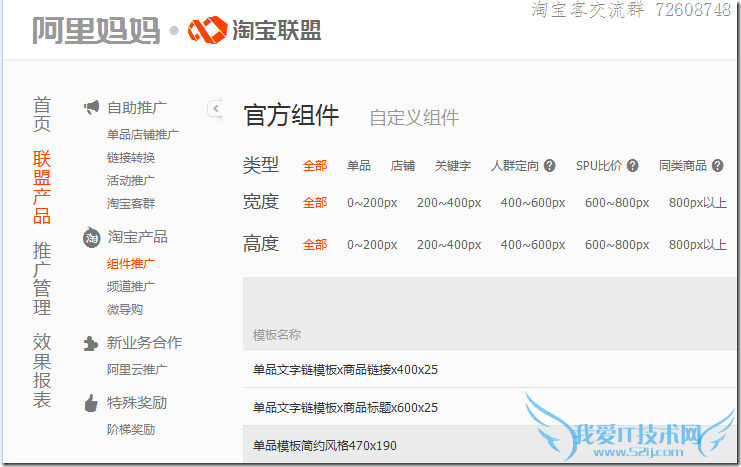Select 全部 in the 高度 filter
This screenshot has height=467, width=741.
point(315,245)
